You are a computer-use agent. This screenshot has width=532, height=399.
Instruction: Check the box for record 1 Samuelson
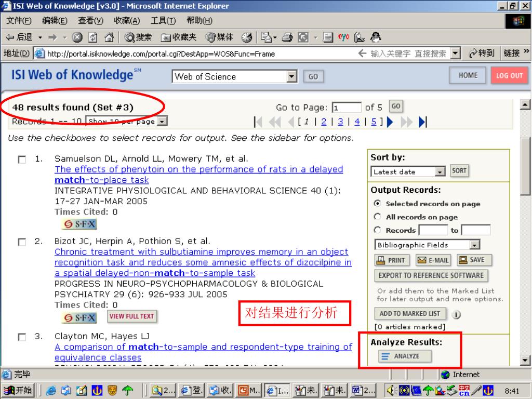point(22,159)
